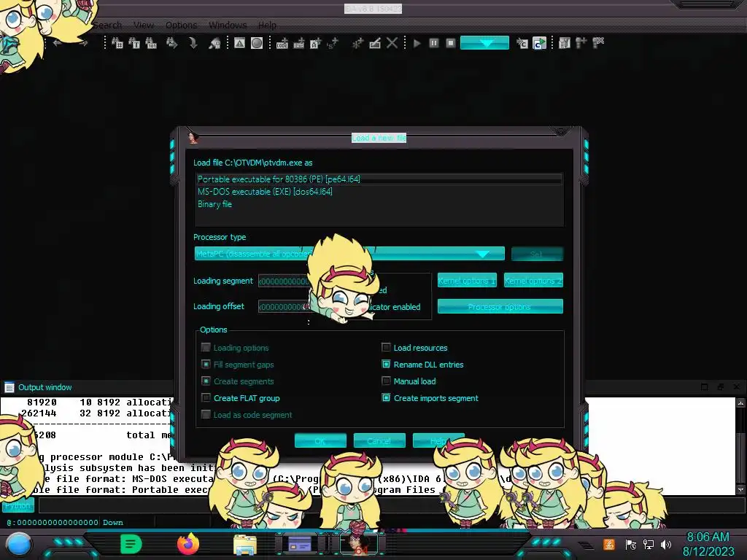Click the navigate back arrow in toolbar
Image resolution: width=747 pixels, height=560 pixels.
[57, 43]
